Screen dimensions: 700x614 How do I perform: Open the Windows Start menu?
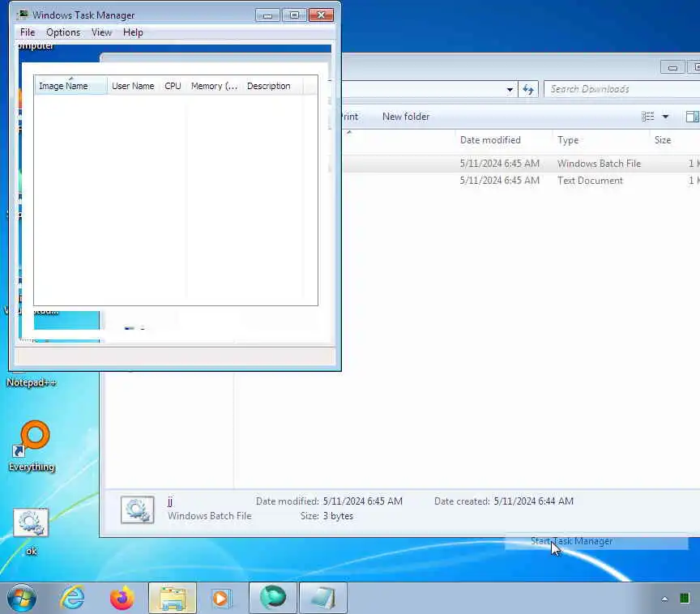(x=22, y=599)
